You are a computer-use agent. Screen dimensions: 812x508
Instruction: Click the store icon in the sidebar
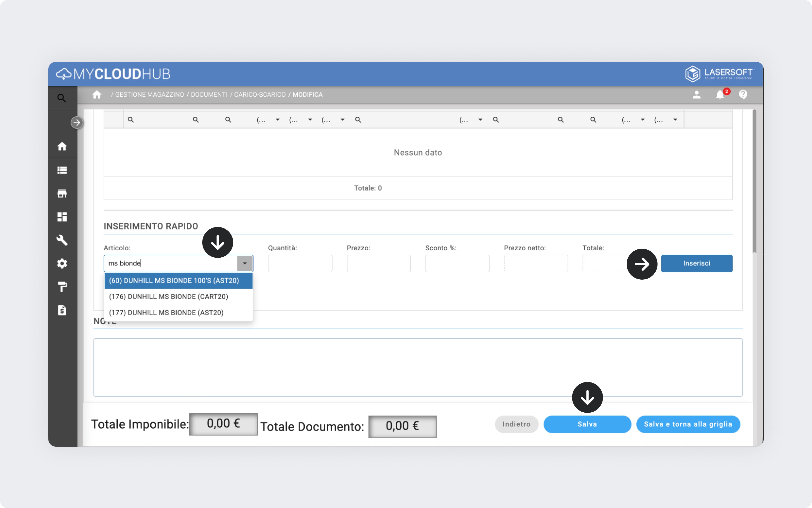point(62,194)
